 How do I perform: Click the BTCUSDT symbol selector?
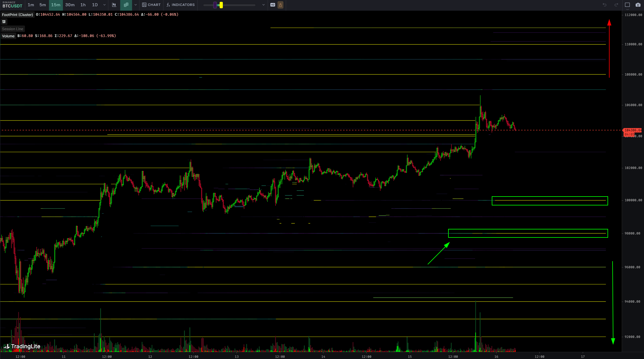tap(12, 5)
